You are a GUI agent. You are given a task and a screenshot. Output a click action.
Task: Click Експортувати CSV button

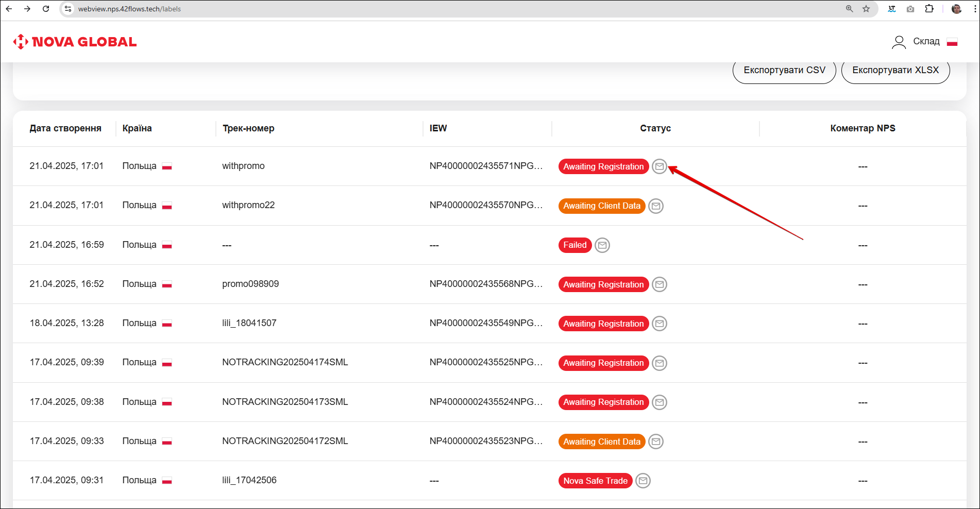[784, 71]
